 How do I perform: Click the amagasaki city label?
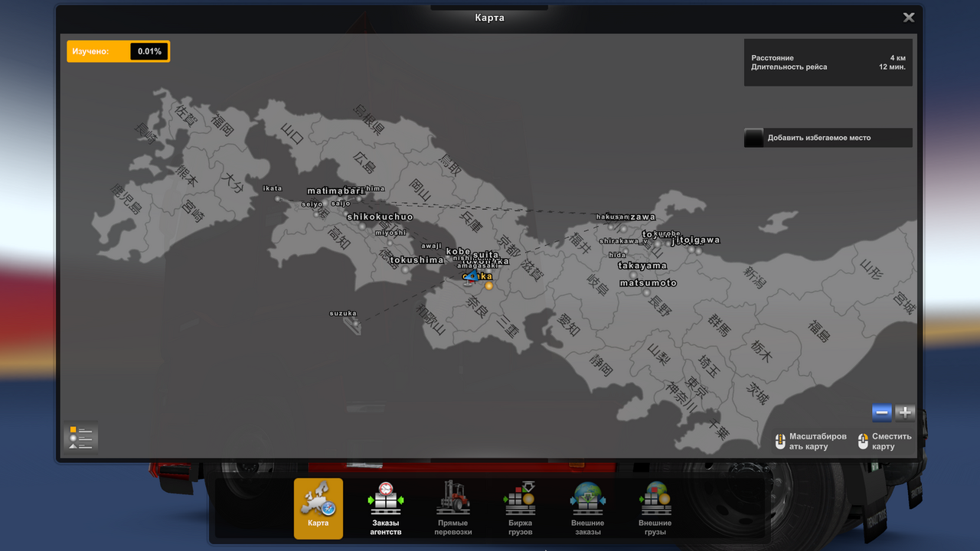[478, 266]
